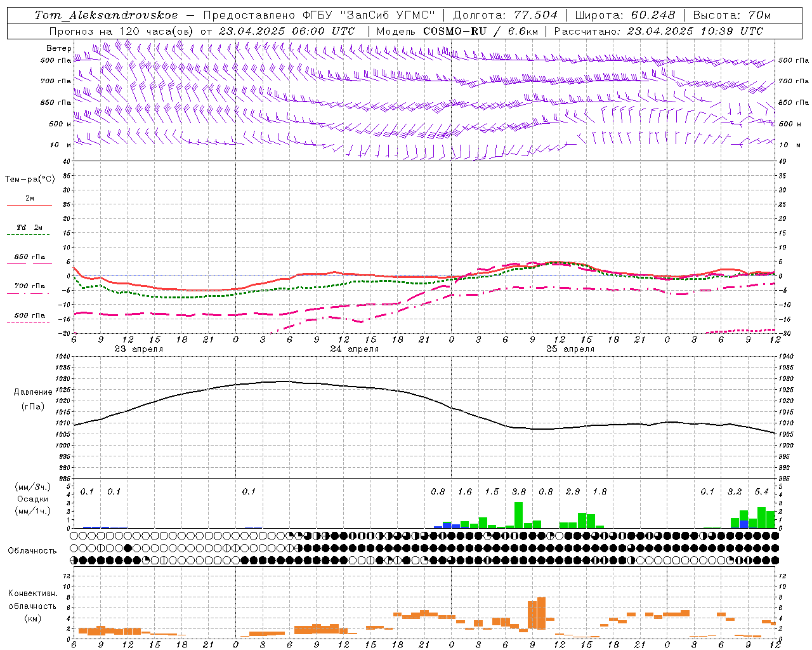Click the green dashed 'Td 2м' legend entry

[29, 230]
